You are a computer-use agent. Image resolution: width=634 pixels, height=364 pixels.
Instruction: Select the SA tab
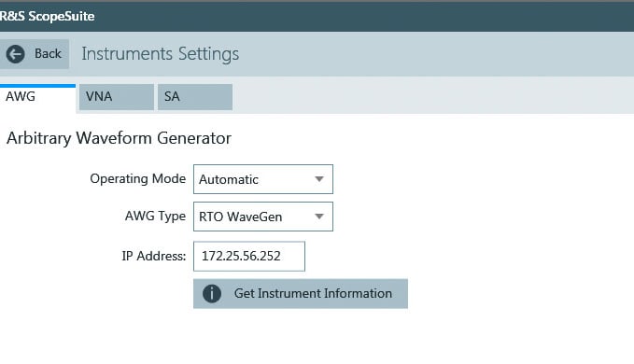click(195, 97)
